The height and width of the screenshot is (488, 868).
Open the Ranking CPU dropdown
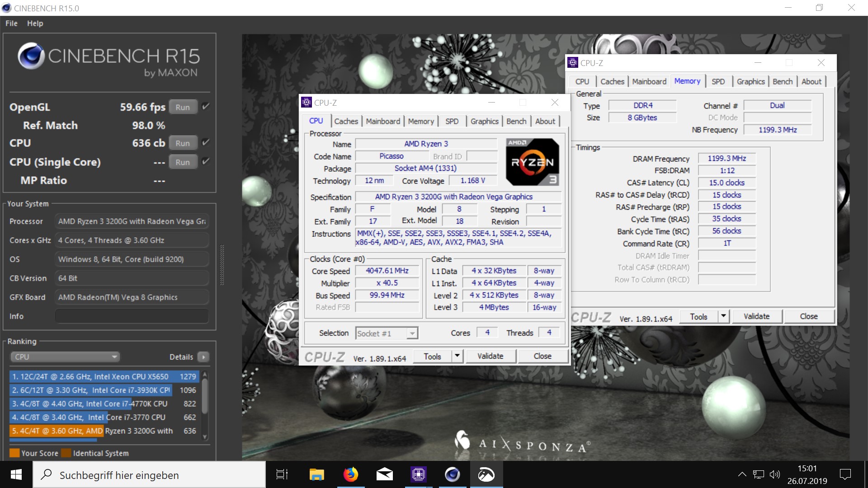point(65,357)
